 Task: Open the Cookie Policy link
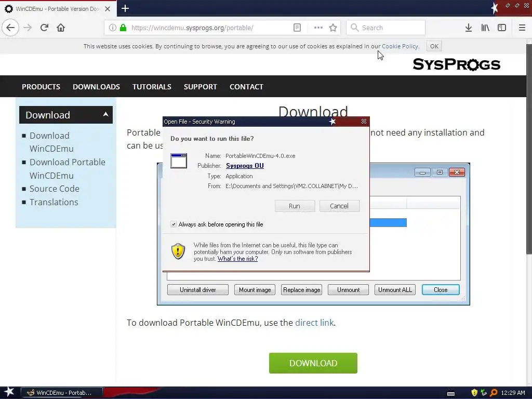pyautogui.click(x=400, y=46)
